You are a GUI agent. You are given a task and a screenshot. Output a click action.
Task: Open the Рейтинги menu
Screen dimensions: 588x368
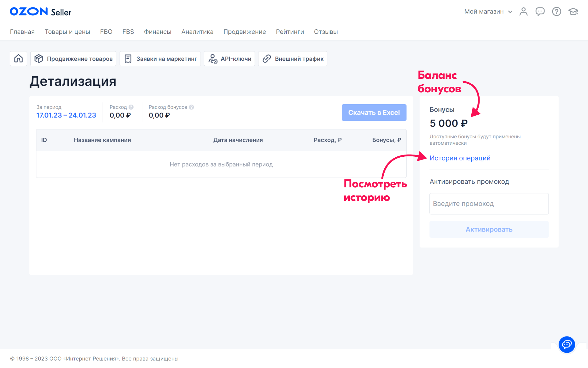point(290,32)
